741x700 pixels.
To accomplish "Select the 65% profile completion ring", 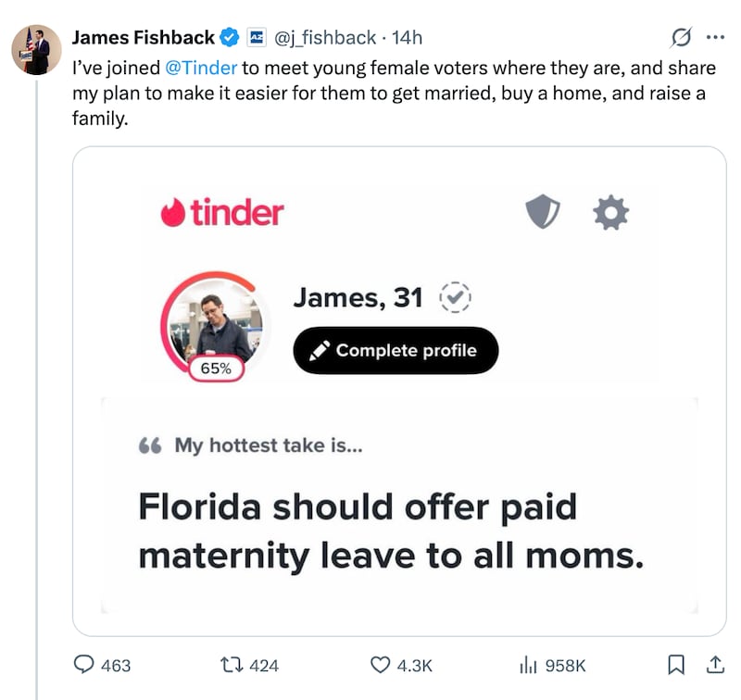I will coord(215,368).
